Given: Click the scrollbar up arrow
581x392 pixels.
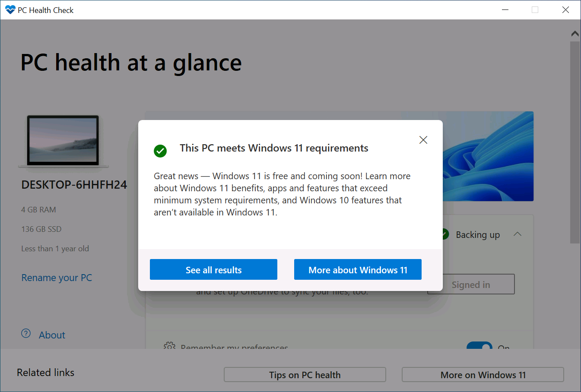Looking at the screenshot, I should (x=575, y=33).
